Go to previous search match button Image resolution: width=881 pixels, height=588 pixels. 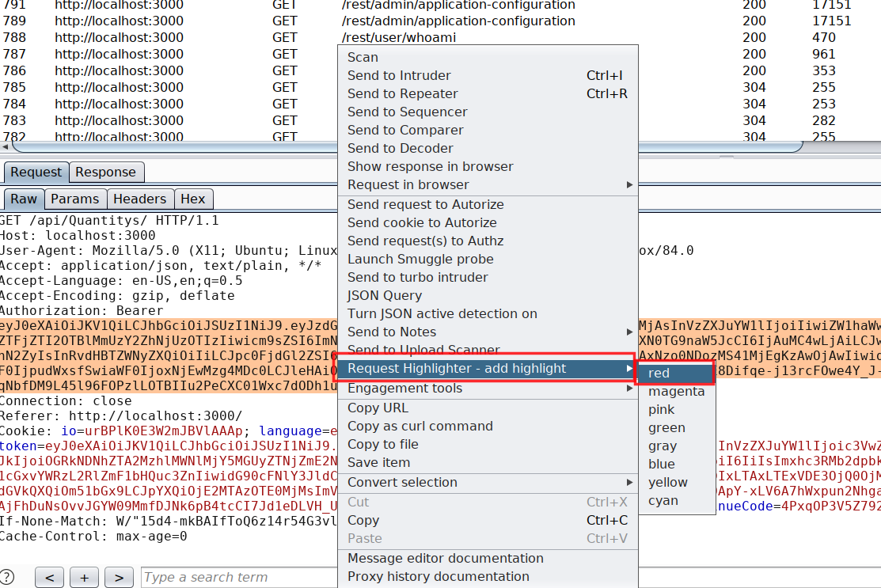coord(49,578)
